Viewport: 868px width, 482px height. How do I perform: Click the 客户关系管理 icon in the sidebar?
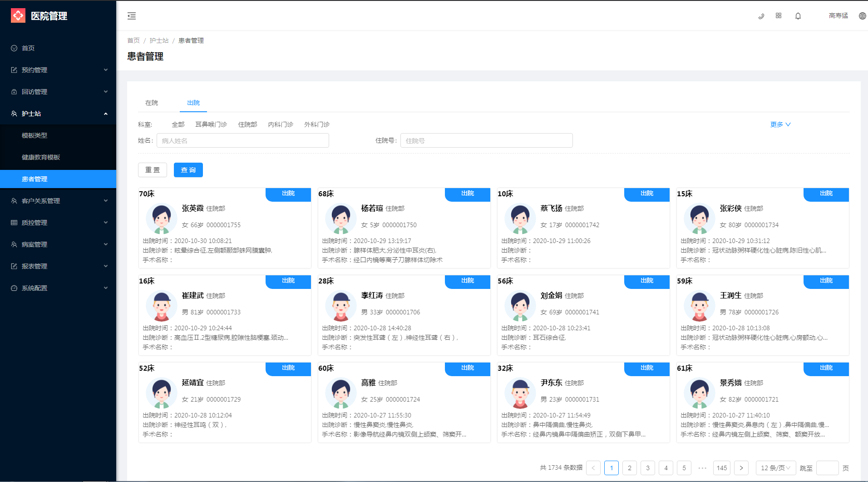[x=14, y=201]
